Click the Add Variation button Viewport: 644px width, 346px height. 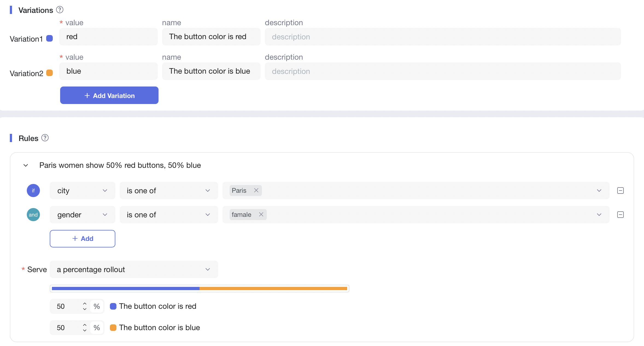[x=109, y=95]
